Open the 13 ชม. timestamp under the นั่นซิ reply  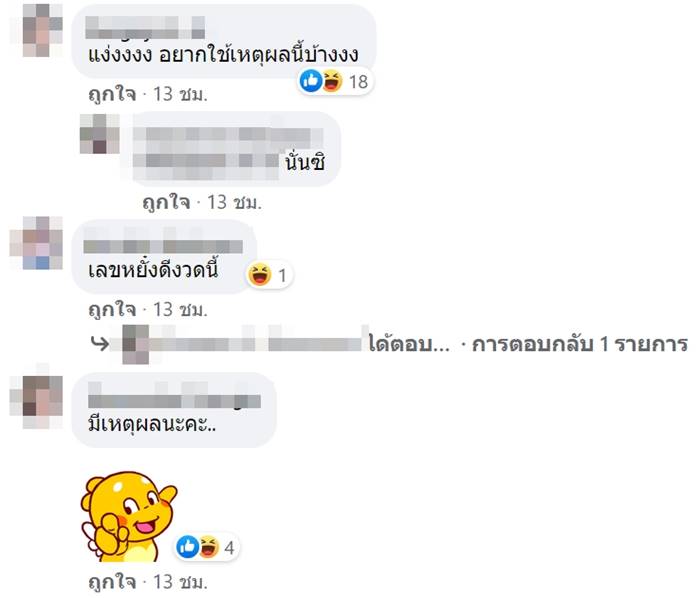(234, 202)
